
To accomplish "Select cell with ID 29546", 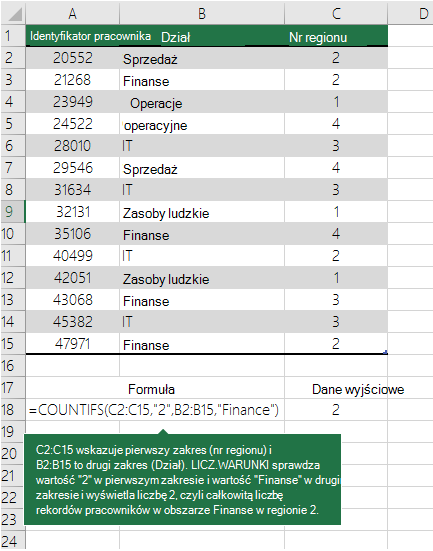I will (x=72, y=168).
